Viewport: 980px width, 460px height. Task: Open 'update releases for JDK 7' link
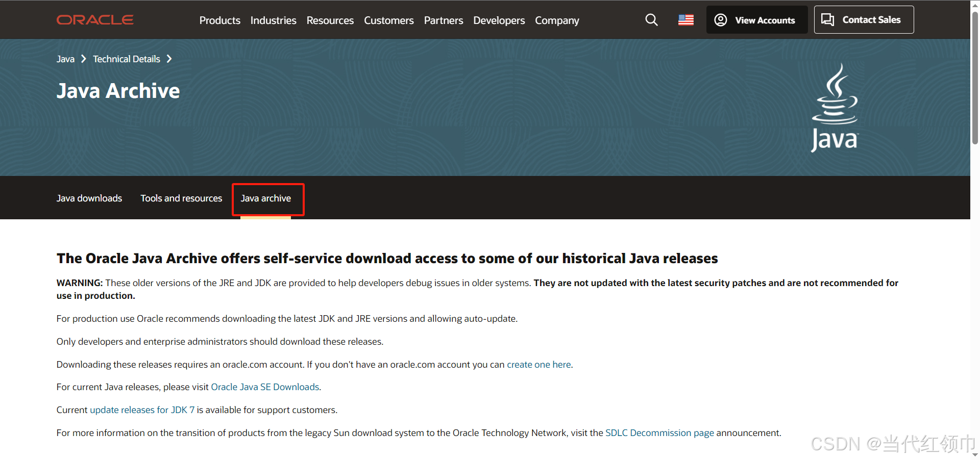(142, 410)
